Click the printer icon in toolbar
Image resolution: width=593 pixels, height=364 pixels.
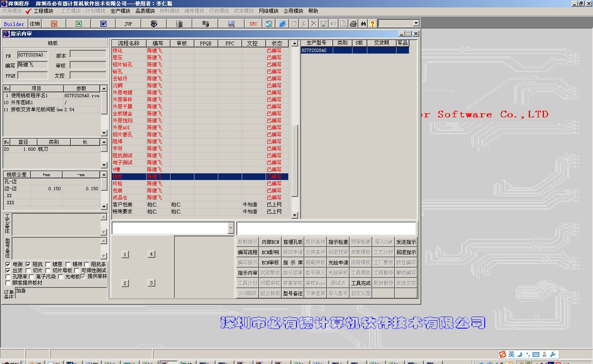(353, 24)
